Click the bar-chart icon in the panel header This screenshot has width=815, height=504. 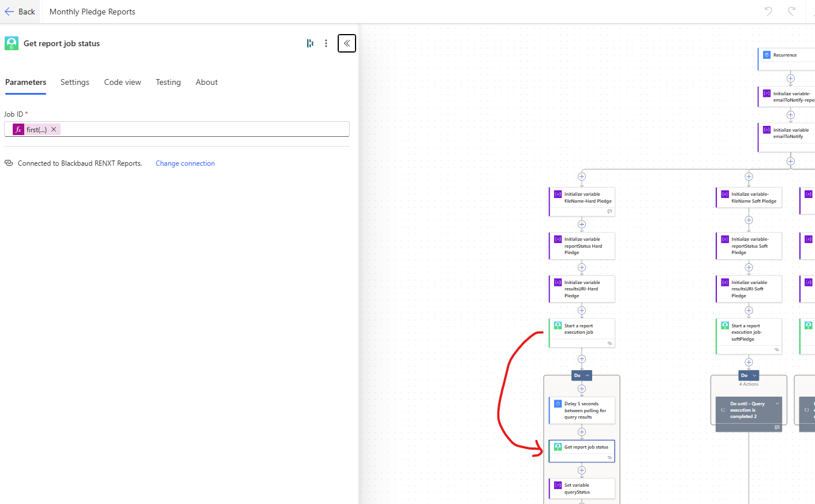point(310,43)
